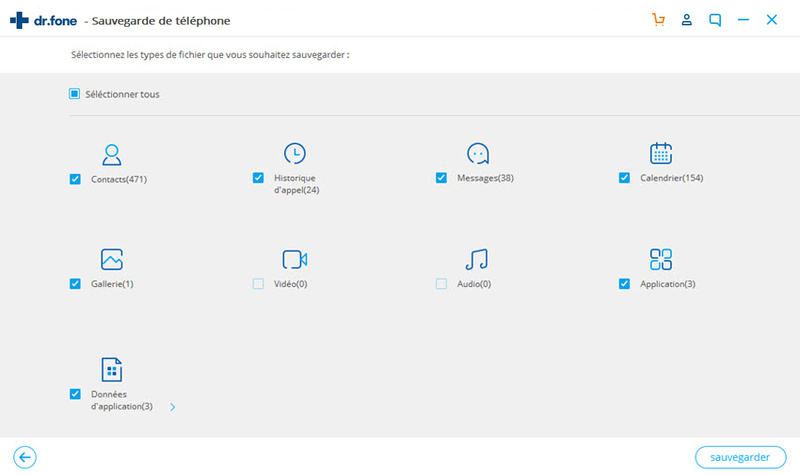Click the dr.fone logo icon
Image resolution: width=800 pixels, height=475 pixels.
19,20
